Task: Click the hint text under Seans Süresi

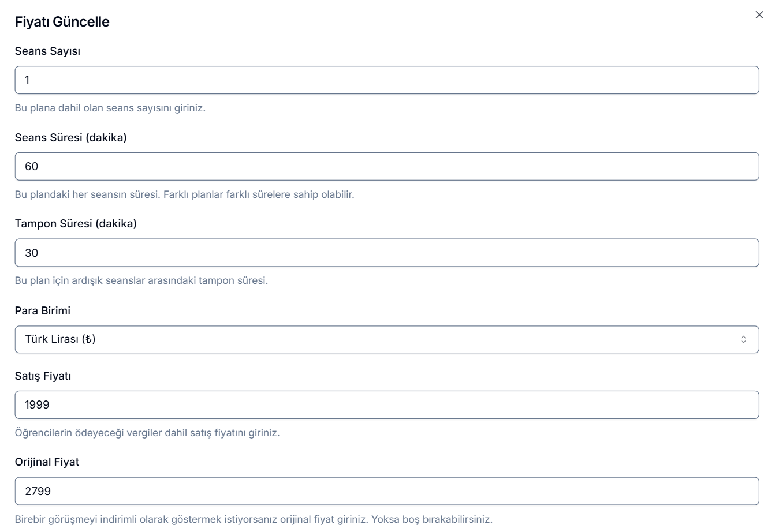Action: point(184,194)
